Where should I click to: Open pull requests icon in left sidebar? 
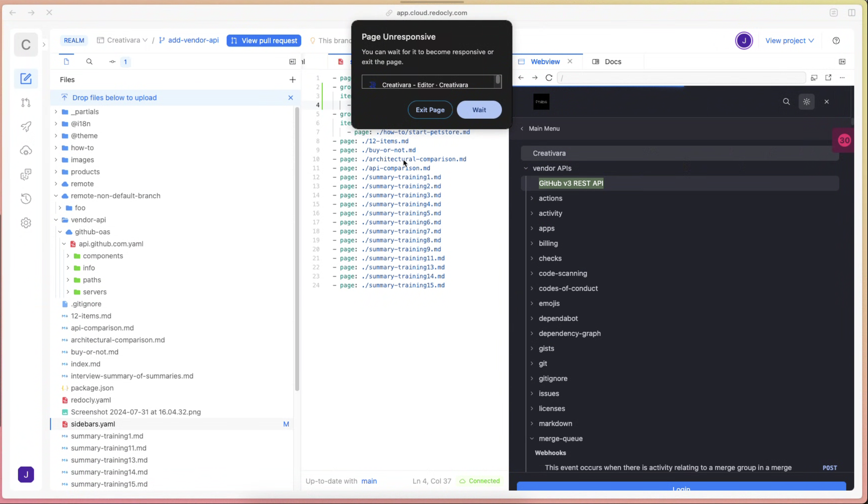tap(26, 102)
